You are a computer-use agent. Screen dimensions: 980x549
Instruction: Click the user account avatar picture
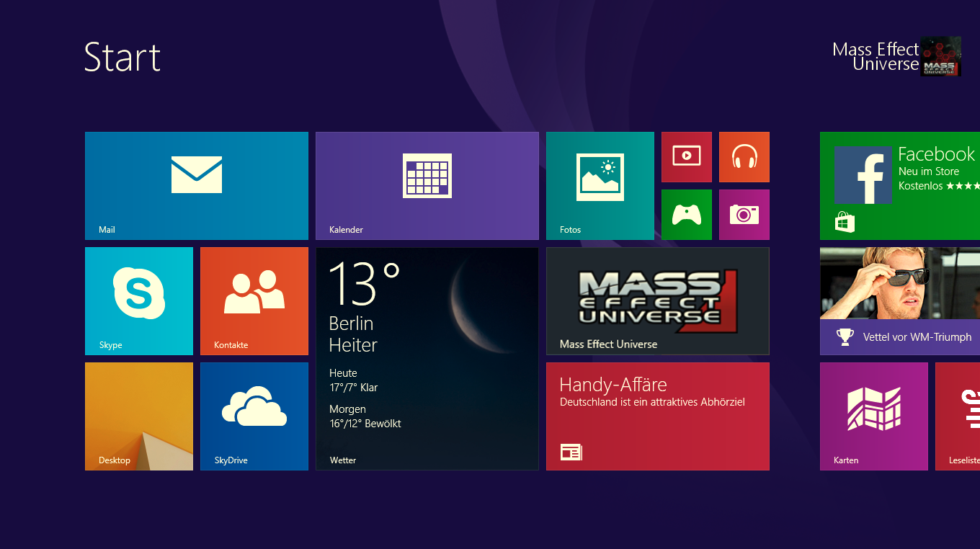click(x=940, y=56)
